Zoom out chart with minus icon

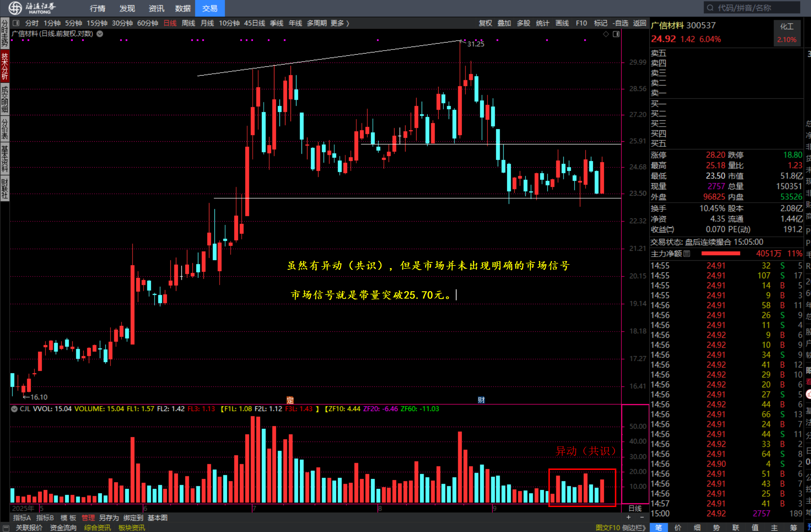click(642, 517)
